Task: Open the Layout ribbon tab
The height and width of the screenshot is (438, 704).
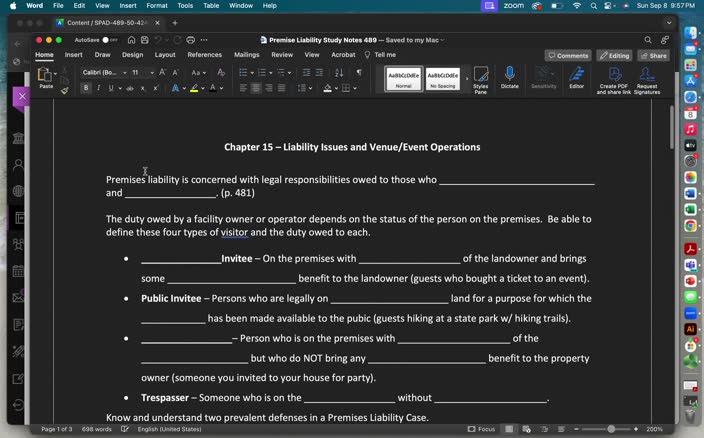Action: [165, 55]
